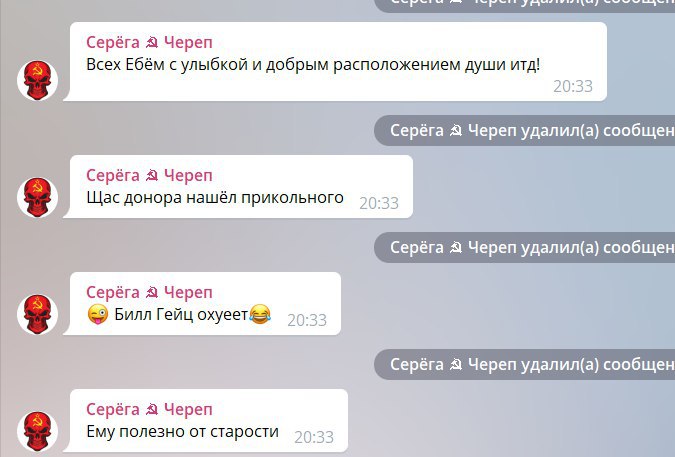Image resolution: width=675 pixels, height=457 pixels.
Task: Click the laughing tears emoji in message
Action: click(x=260, y=314)
